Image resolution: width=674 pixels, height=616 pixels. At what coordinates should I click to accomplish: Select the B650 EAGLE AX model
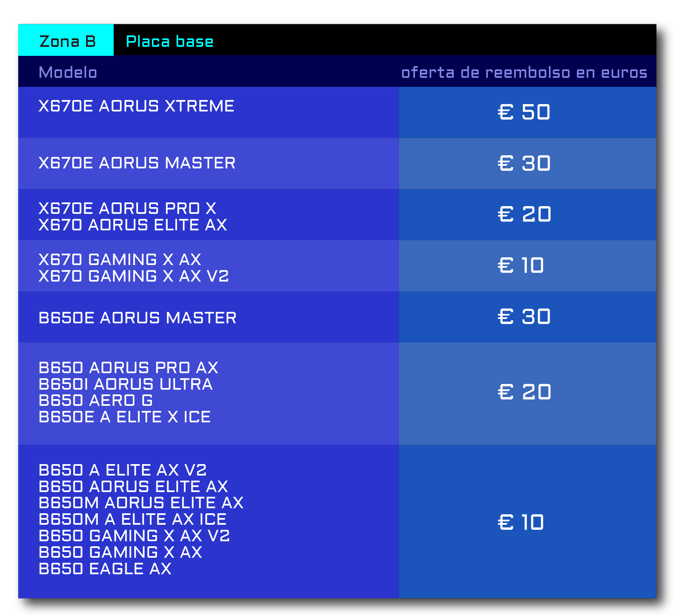click(x=105, y=569)
